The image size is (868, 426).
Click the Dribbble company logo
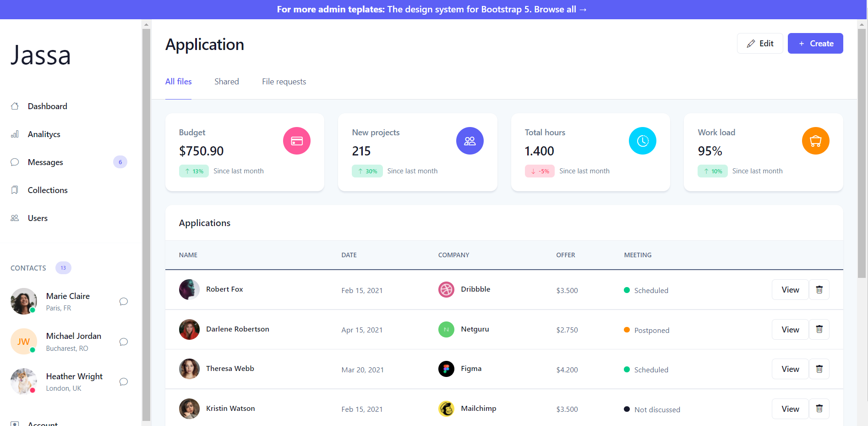coord(446,289)
